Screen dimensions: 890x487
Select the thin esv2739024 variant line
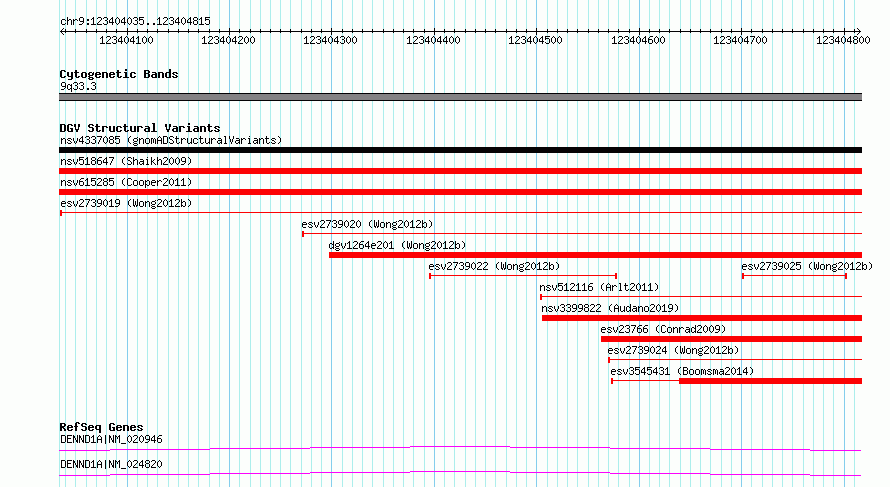pos(735,360)
